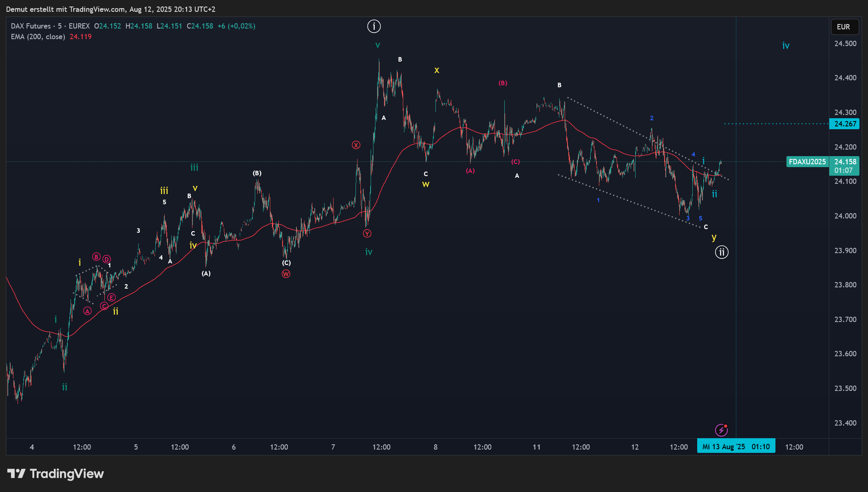Select the red circled Y wave marker
This screenshot has height=492, width=868.
[367, 234]
